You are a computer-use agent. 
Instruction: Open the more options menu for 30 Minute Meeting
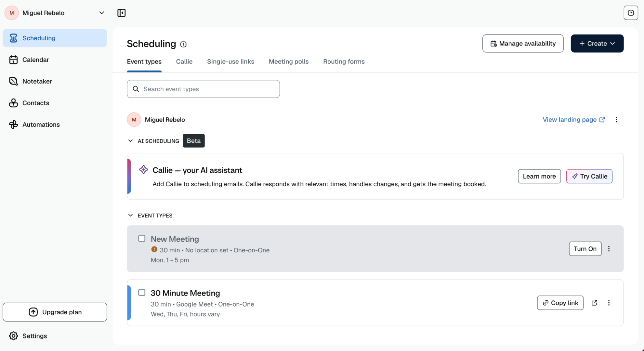pos(609,303)
